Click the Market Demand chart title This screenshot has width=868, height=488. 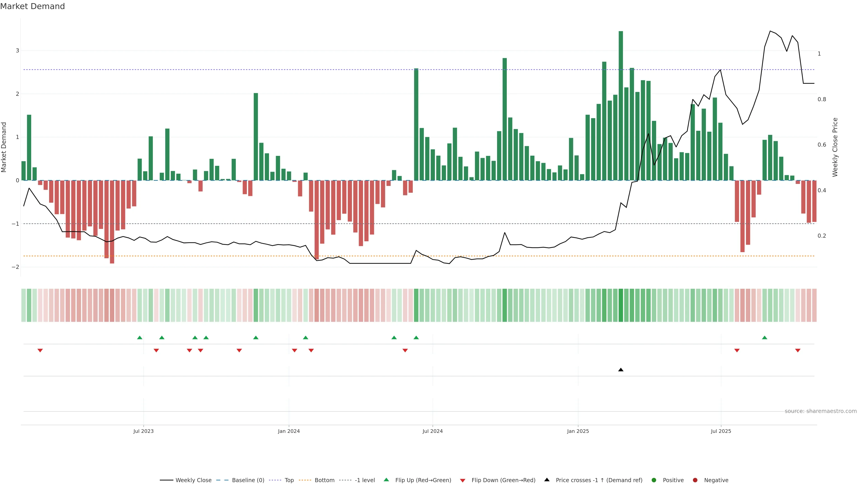(32, 6)
